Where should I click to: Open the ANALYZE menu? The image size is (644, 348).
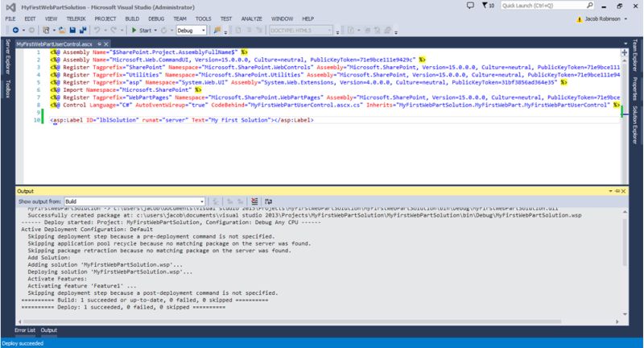click(251, 19)
